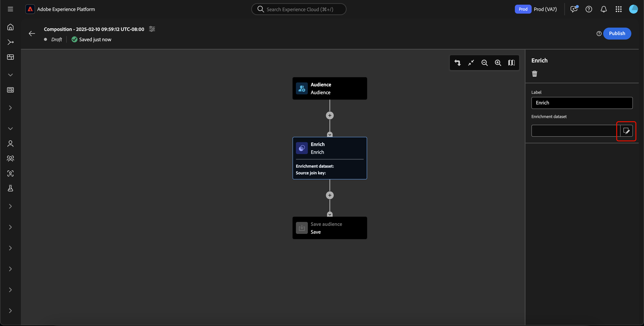Viewport: 644px width, 326px height.
Task: Open the app switcher grid
Action: [618, 9]
